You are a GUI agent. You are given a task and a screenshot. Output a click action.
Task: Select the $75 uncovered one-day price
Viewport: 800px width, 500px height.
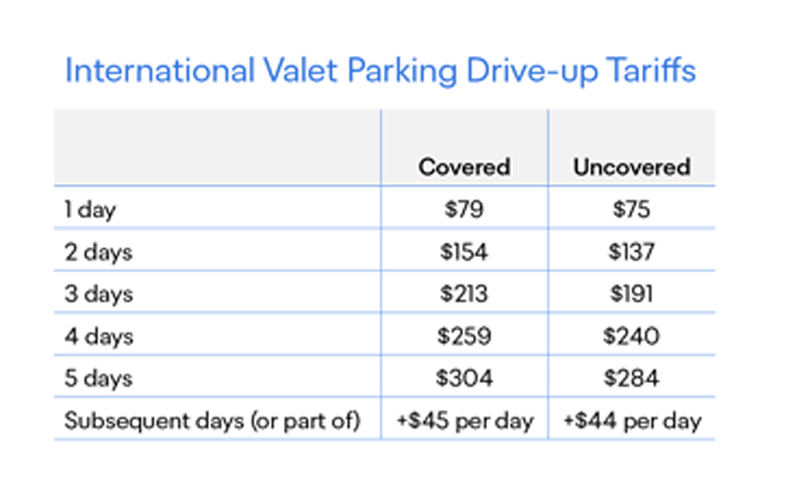631,210
